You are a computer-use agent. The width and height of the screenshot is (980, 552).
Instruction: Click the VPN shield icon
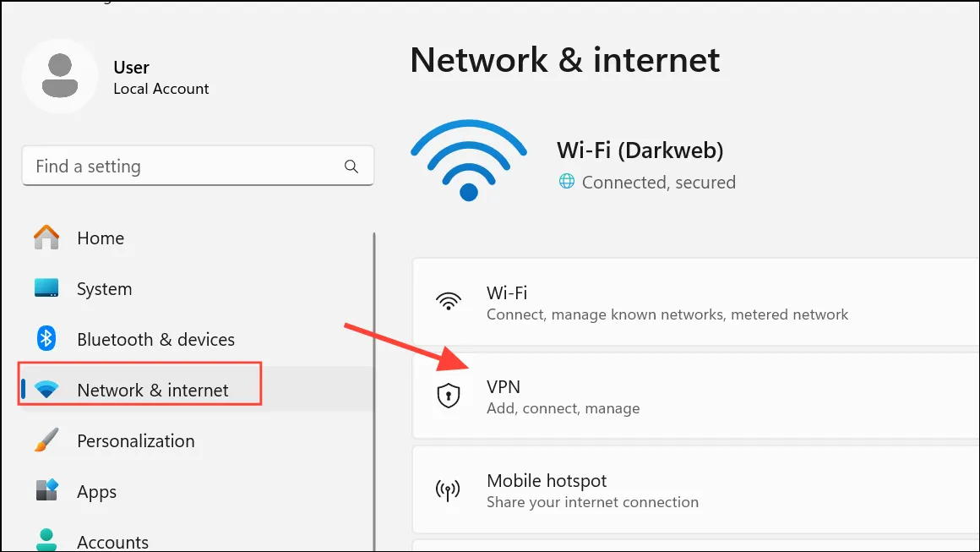448,396
